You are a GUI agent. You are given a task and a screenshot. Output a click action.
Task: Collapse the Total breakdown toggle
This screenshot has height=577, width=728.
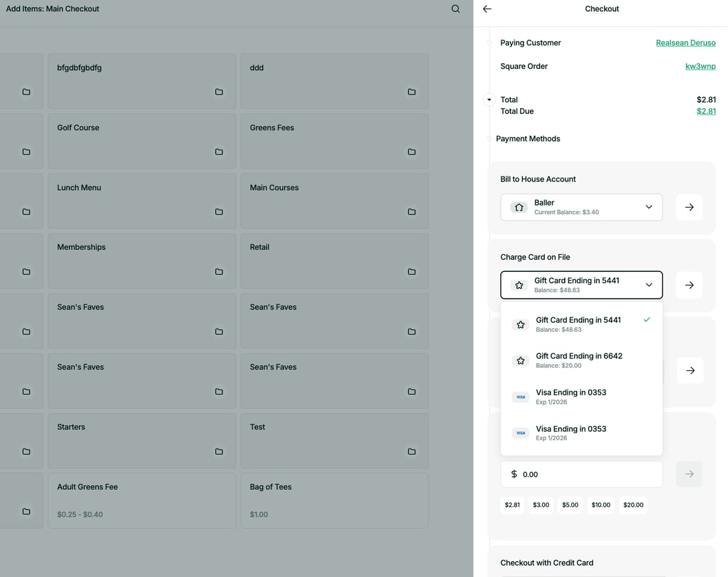pyautogui.click(x=489, y=100)
